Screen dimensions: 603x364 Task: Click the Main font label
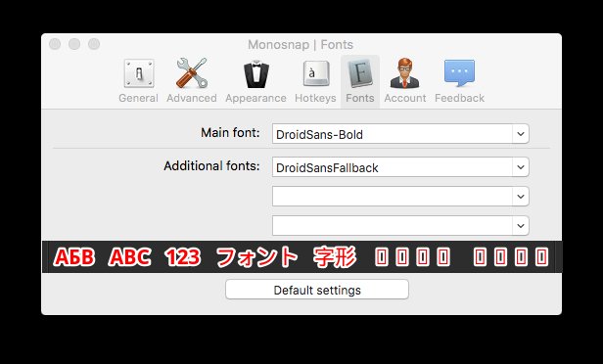click(230, 133)
